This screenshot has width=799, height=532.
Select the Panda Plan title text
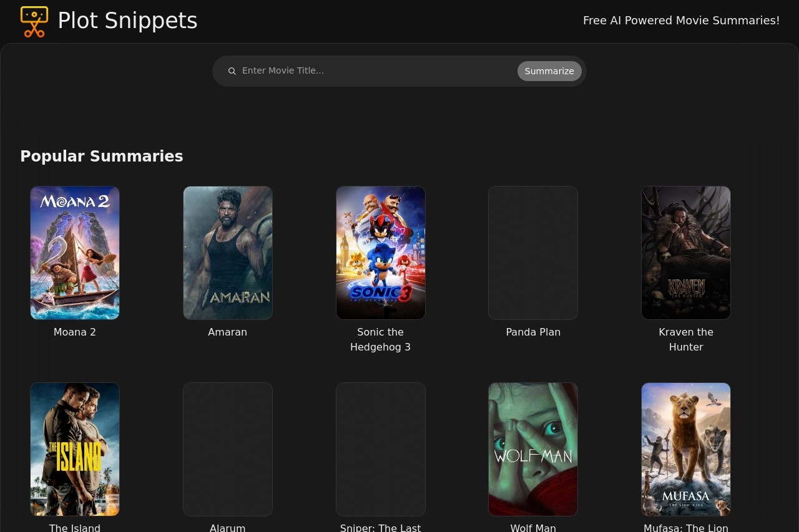point(533,332)
